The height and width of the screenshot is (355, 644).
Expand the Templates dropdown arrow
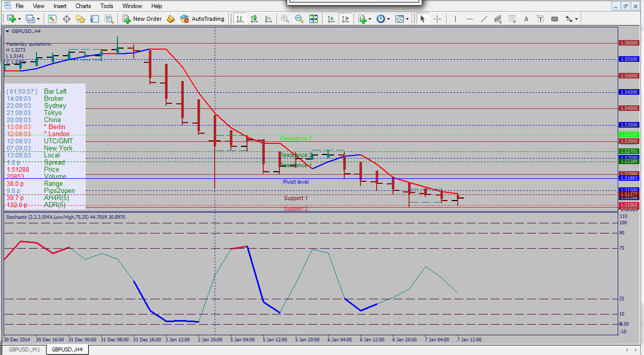tap(408, 19)
